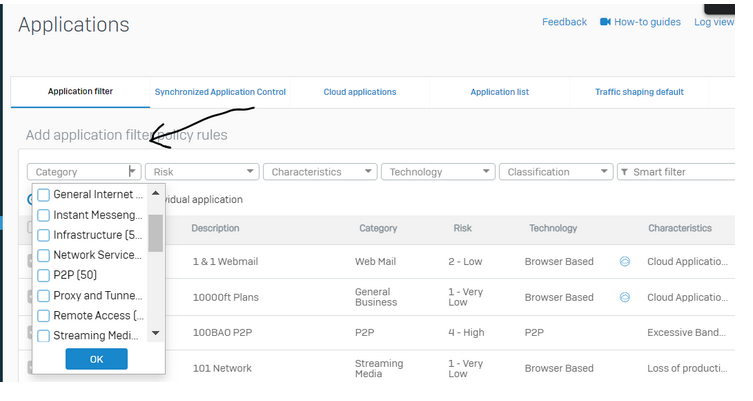Screen dimensions: 753x401
Task: Open the Cloud applications tab
Action: pyautogui.click(x=360, y=92)
